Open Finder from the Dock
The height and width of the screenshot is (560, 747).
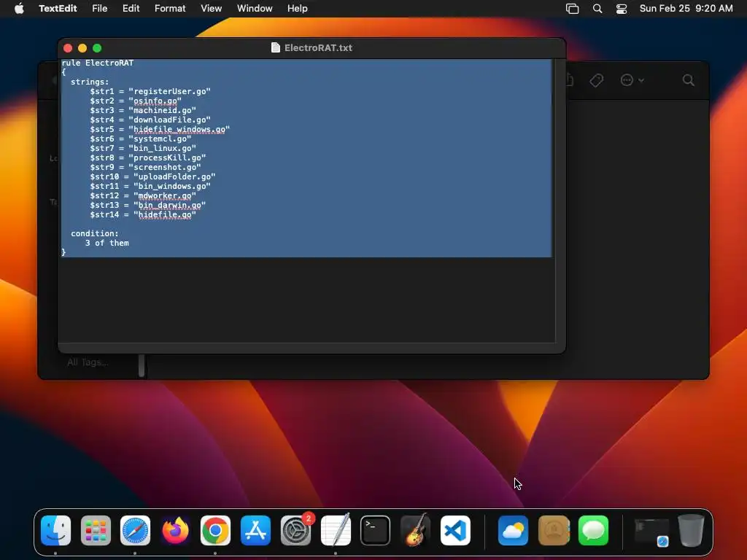(55, 530)
